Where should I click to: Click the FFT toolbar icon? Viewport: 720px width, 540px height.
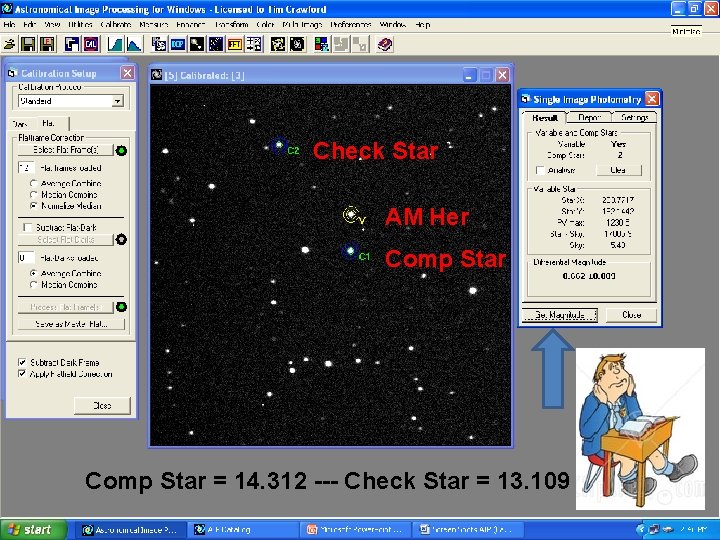(x=235, y=45)
